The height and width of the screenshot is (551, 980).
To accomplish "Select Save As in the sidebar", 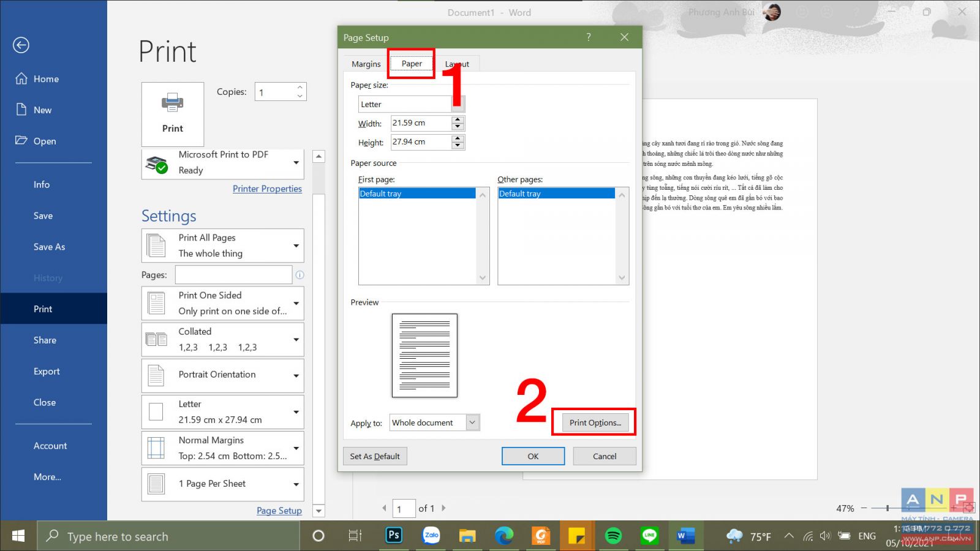I will (x=49, y=247).
